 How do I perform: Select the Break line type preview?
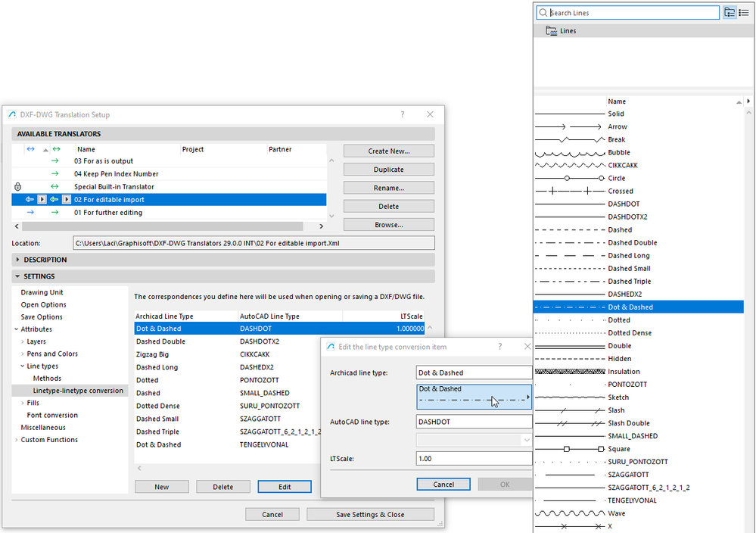pos(569,139)
